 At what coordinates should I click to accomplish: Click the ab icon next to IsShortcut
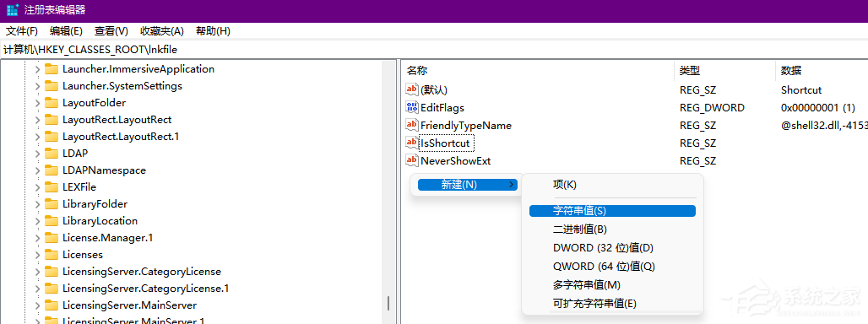point(412,143)
